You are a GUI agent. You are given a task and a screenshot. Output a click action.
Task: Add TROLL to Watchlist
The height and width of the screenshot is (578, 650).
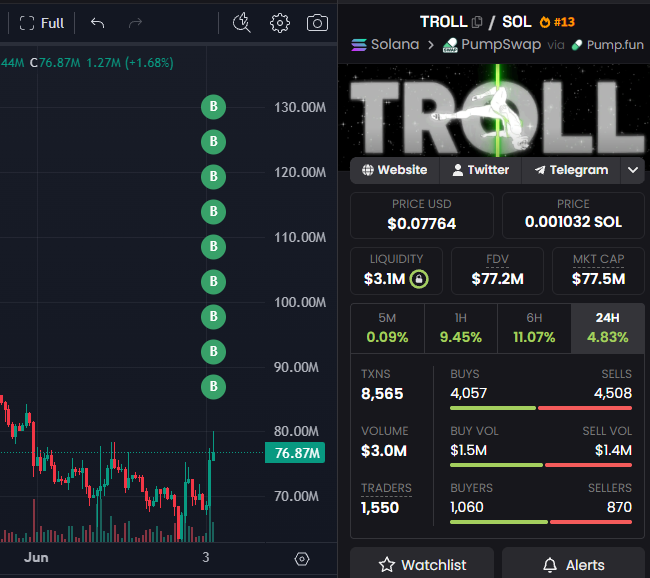422,564
